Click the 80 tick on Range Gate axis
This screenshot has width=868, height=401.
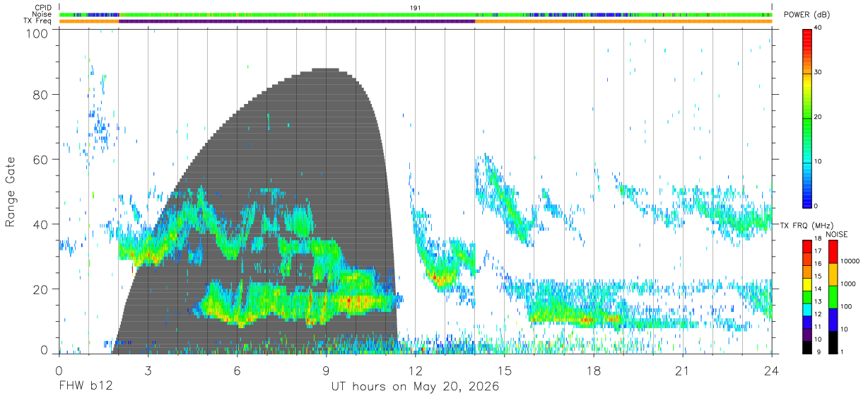point(42,94)
